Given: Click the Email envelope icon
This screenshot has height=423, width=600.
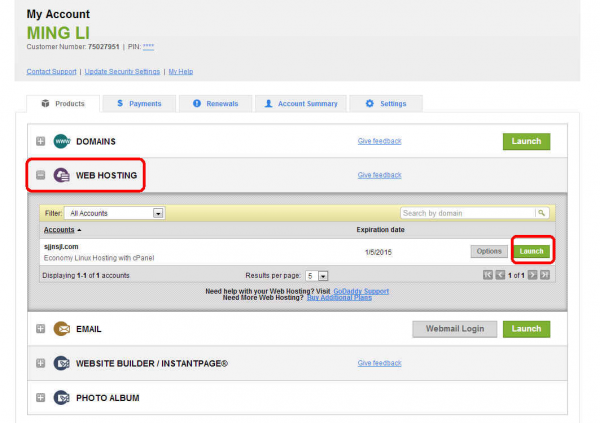Looking at the screenshot, I should pyautogui.click(x=62, y=328).
